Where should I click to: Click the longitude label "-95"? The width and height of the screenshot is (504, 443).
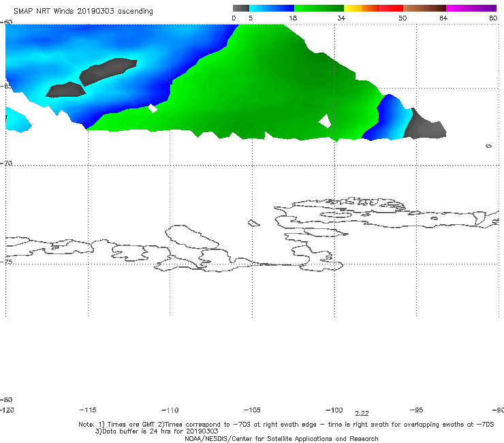click(417, 410)
